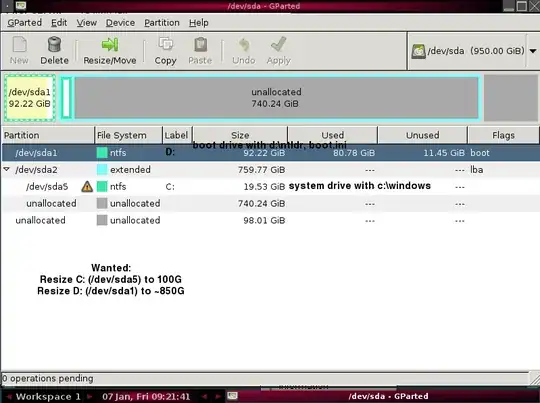540x403 pixels.
Task: Sort by the Label column header
Action: tap(177, 135)
